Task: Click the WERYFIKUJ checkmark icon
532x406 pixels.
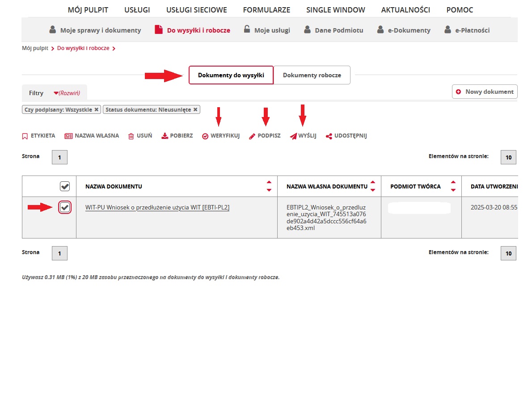Action: [x=205, y=136]
